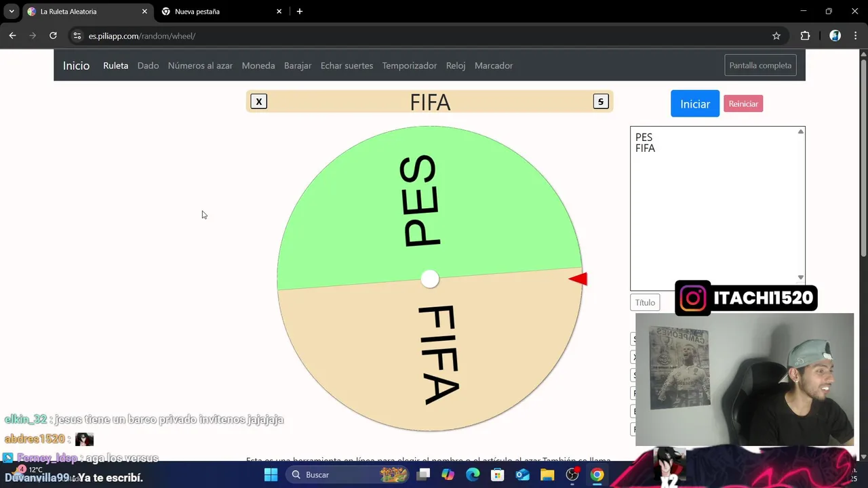Open the Marcador page
Viewport: 868px width, 488px height.
point(494,66)
